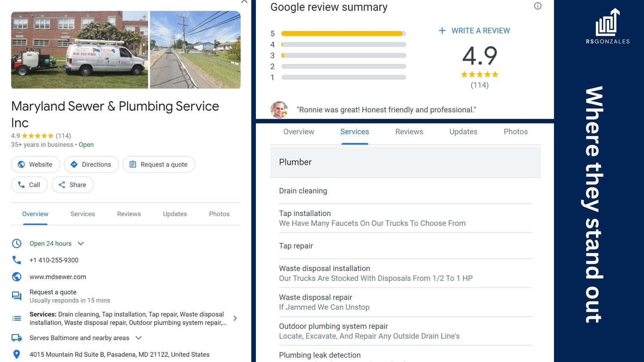Viewport: 644px width, 362px height.
Task: Select Updates tab in right panel
Action: tap(463, 132)
